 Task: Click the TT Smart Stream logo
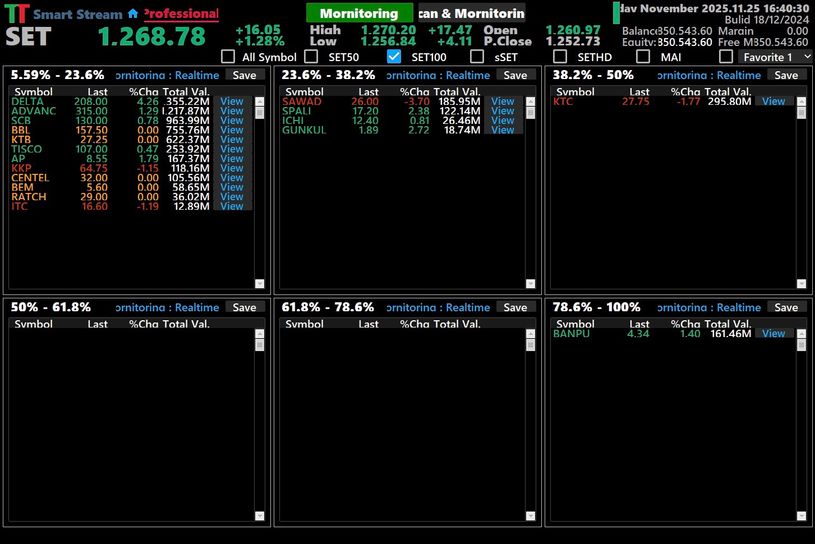pyautogui.click(x=17, y=15)
